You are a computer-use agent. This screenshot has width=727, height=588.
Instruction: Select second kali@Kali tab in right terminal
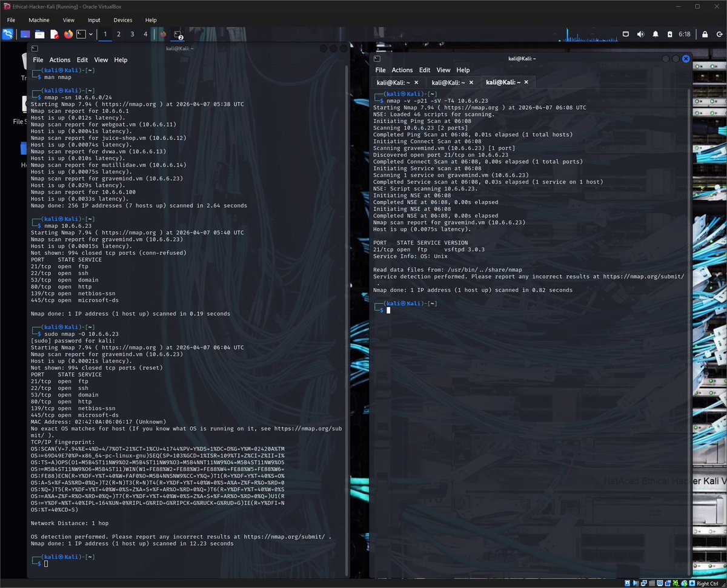tap(453, 82)
